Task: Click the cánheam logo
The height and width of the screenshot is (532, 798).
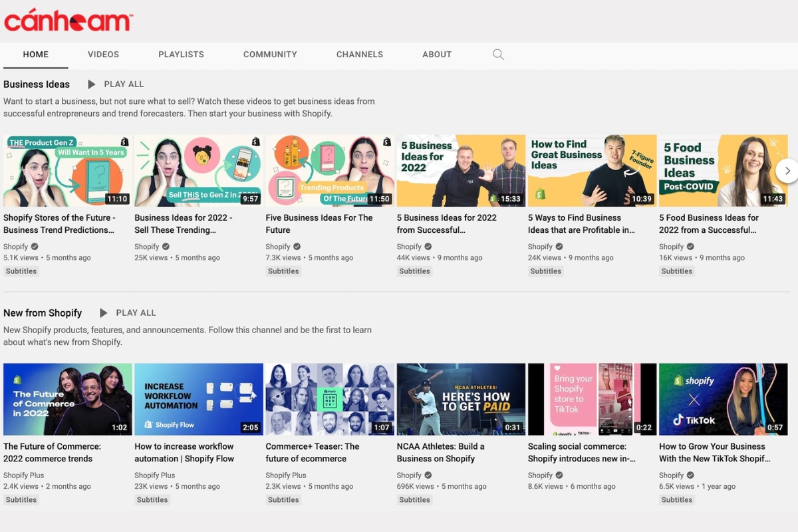Action: [x=68, y=21]
